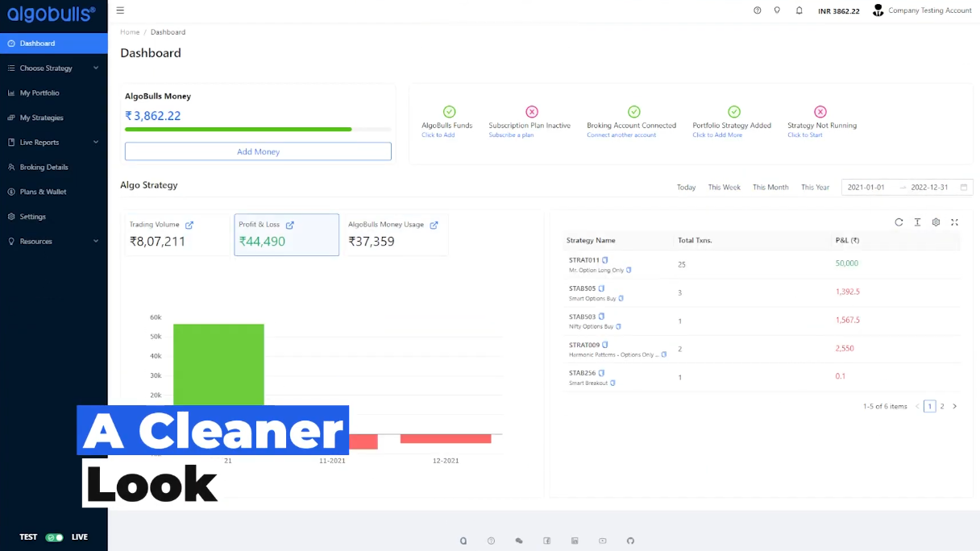Open the chat bubbles footer icon
Screen dimensions: 980x551
[x=519, y=541]
